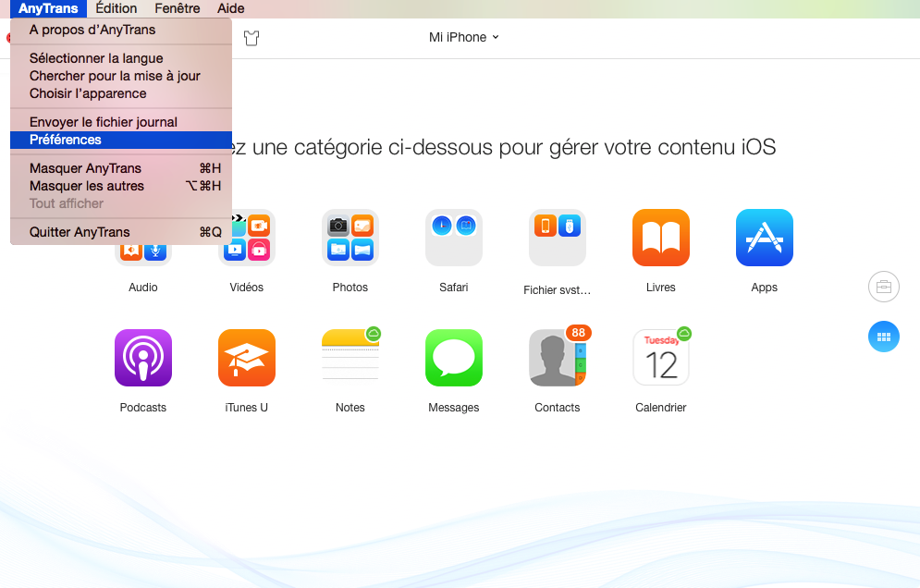Click the iTunes U label text
Screen dimensions: 920x588
(x=247, y=408)
